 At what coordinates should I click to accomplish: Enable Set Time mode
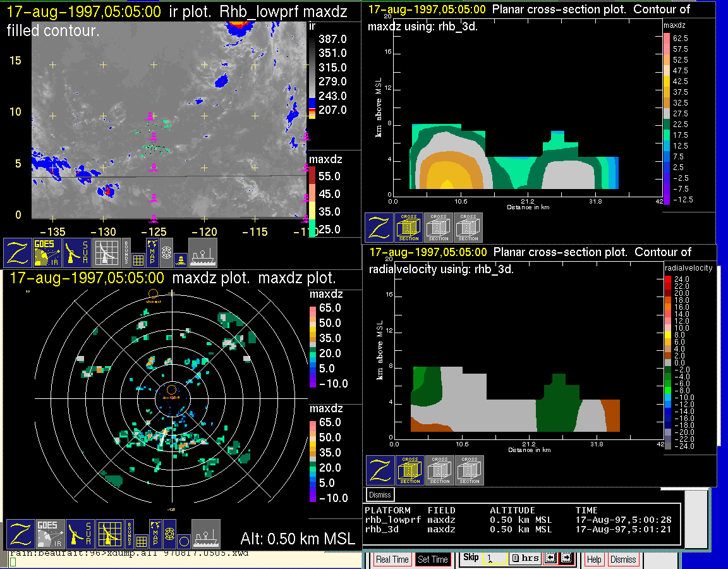tap(433, 560)
